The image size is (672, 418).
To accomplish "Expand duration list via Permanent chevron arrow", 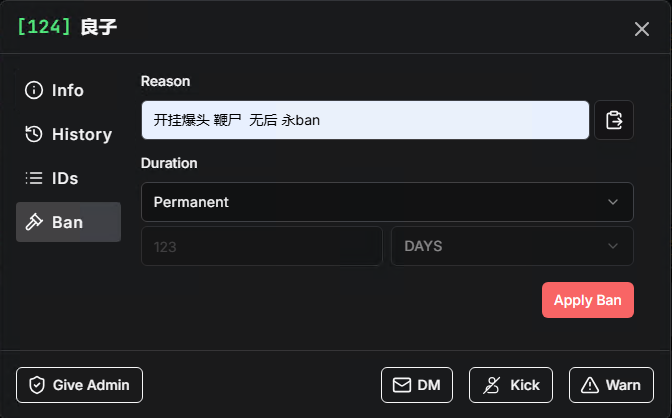I will tap(613, 202).
